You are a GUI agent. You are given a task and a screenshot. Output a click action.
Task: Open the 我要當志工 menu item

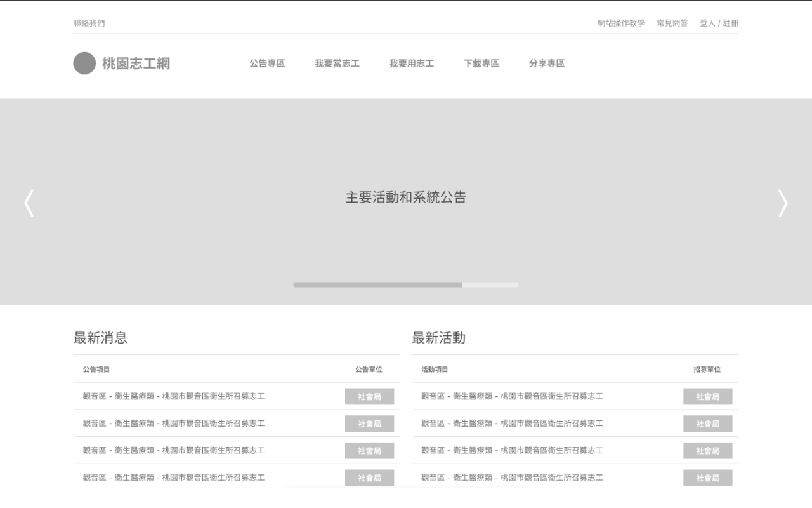[x=337, y=63]
